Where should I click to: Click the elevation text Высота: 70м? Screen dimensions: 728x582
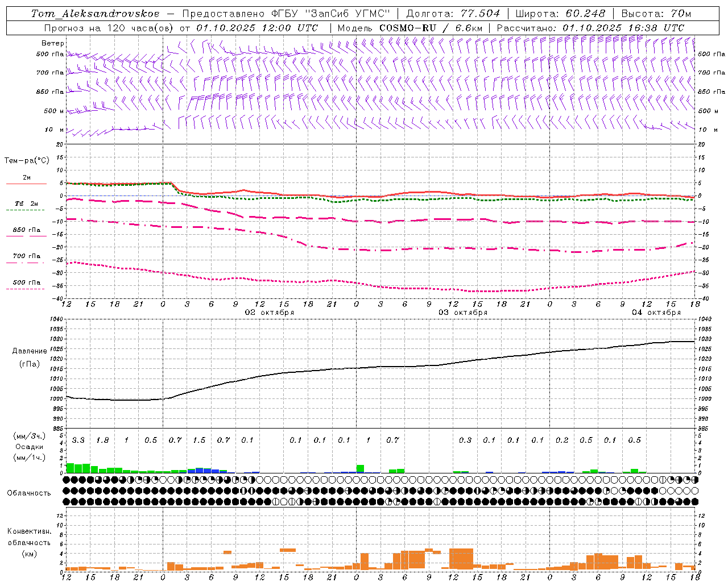[x=656, y=13]
